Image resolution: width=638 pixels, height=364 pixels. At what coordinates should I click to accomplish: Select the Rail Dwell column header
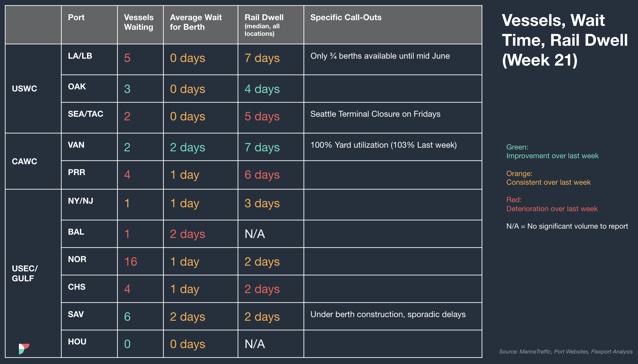[x=271, y=25]
